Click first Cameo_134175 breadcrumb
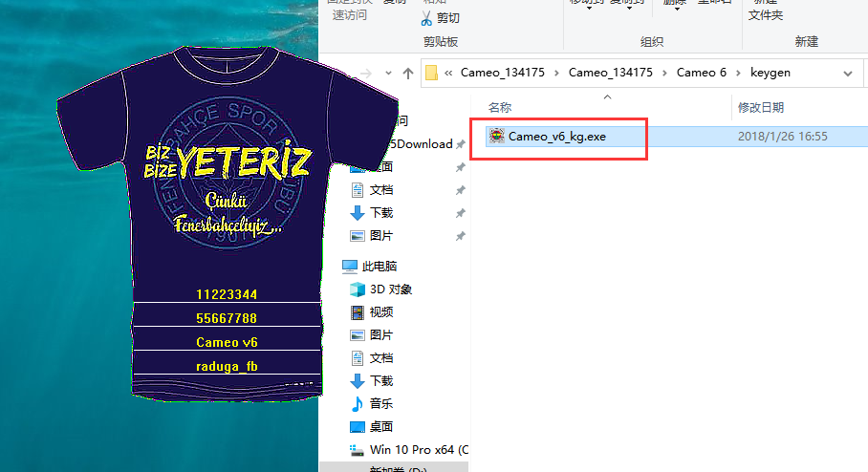Viewport: 868px width, 472px height. click(502, 73)
